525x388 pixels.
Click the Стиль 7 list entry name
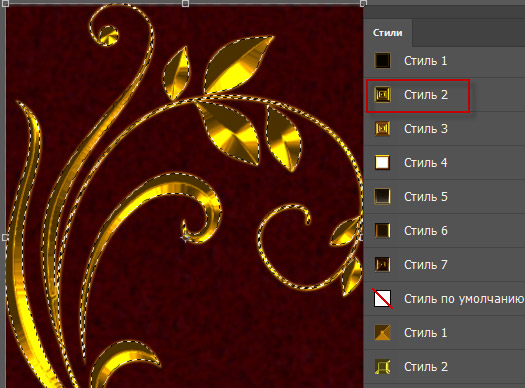point(426,264)
